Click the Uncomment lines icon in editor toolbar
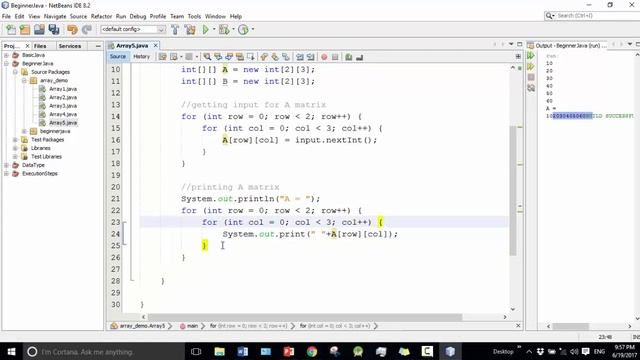 (x=360, y=57)
